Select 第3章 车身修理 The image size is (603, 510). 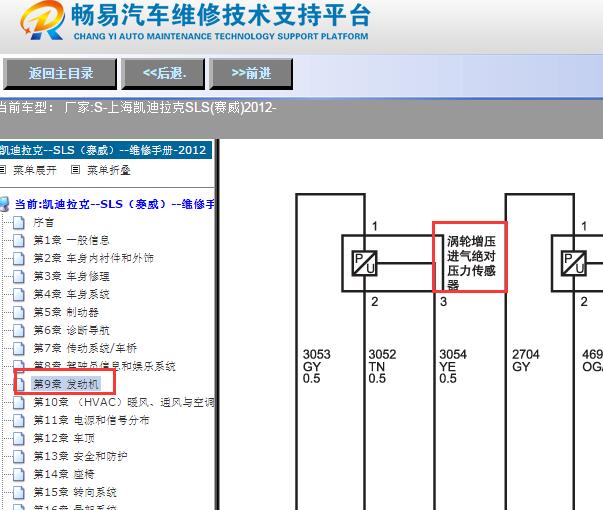tap(72, 276)
